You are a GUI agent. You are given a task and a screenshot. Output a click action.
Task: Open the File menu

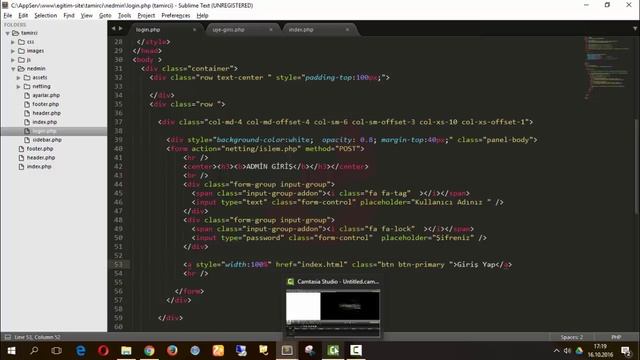pos(8,16)
